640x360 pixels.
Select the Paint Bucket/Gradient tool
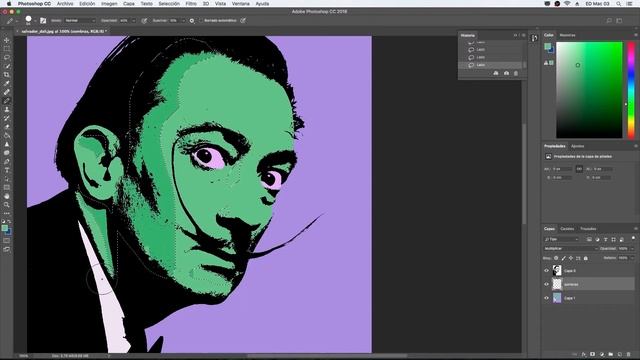point(7,136)
